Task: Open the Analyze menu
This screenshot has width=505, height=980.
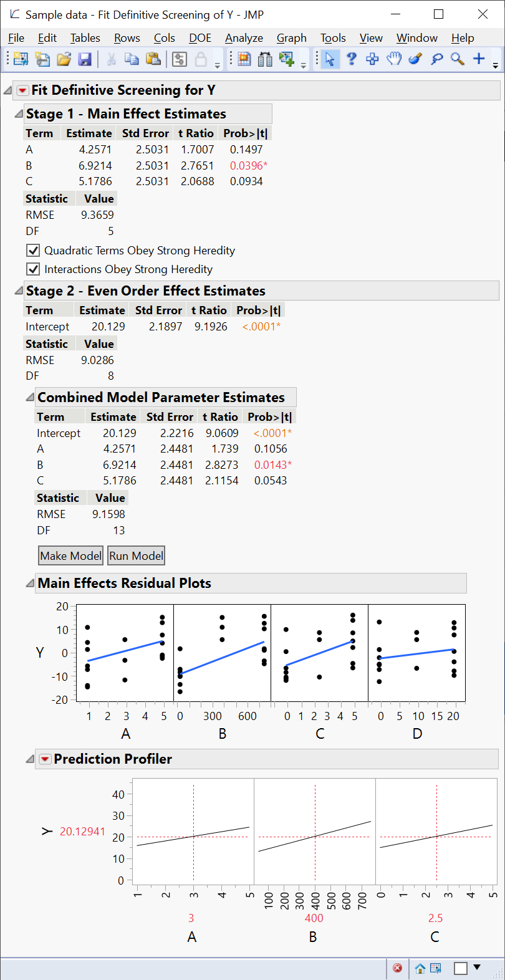Action: pyautogui.click(x=243, y=37)
